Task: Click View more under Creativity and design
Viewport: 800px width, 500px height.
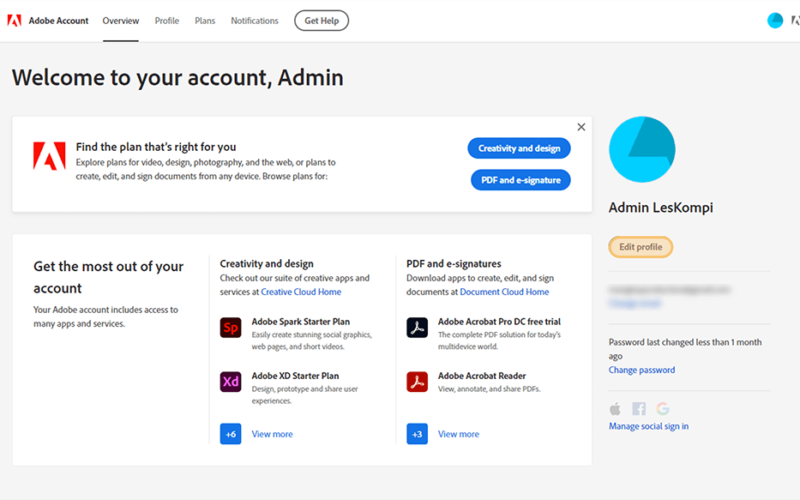Action: click(x=272, y=434)
